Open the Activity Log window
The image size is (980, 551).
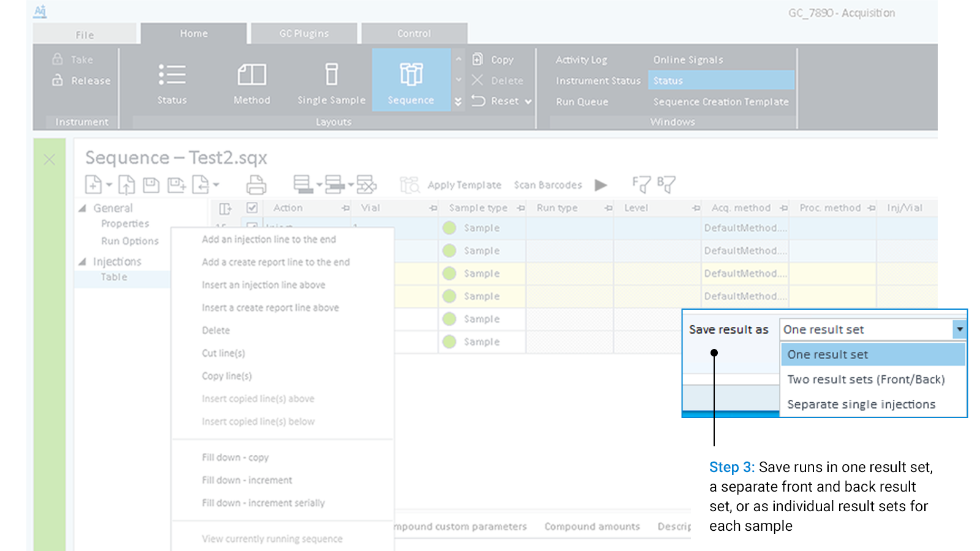point(581,59)
